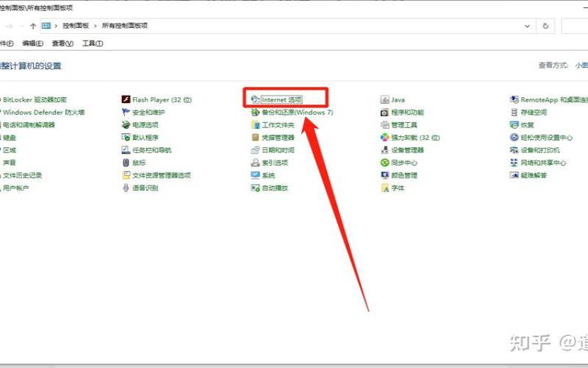Open the 语音识别 microphone icon
The height and width of the screenshot is (368, 588).
tap(126, 188)
